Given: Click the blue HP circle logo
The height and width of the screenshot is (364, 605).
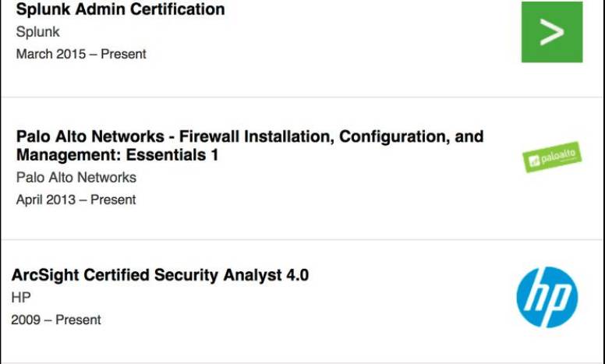Looking at the screenshot, I should tap(547, 297).
